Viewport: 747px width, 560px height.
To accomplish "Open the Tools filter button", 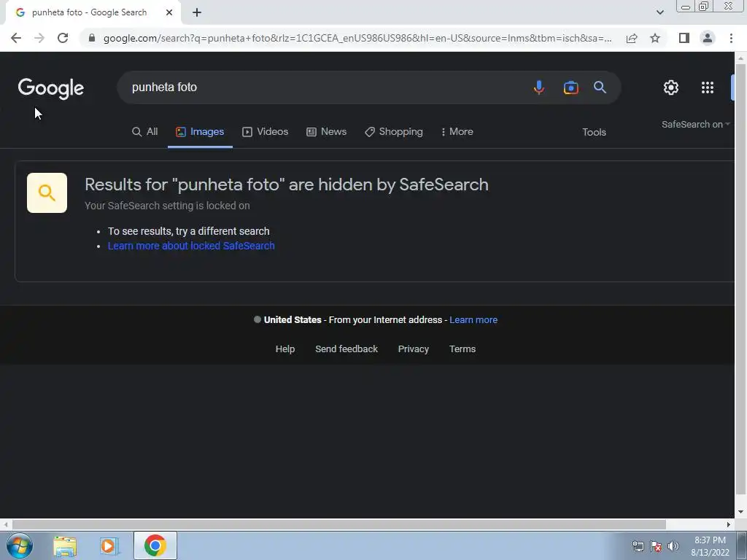I will 594,133.
